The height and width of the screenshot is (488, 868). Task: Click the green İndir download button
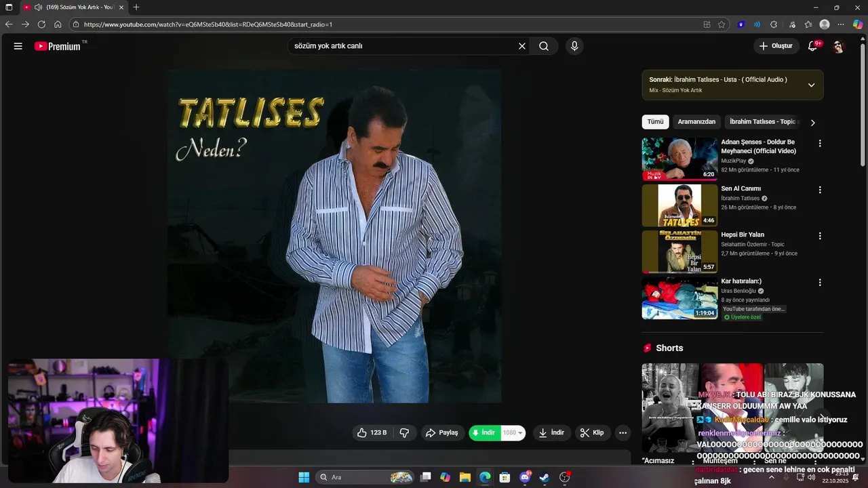pos(484,432)
